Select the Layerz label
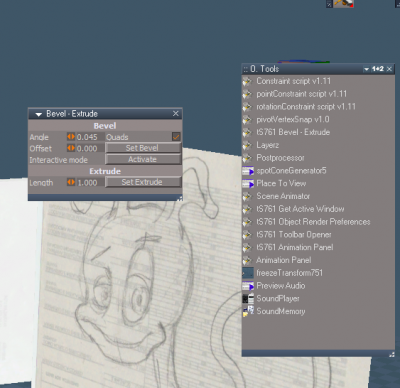 268,145
